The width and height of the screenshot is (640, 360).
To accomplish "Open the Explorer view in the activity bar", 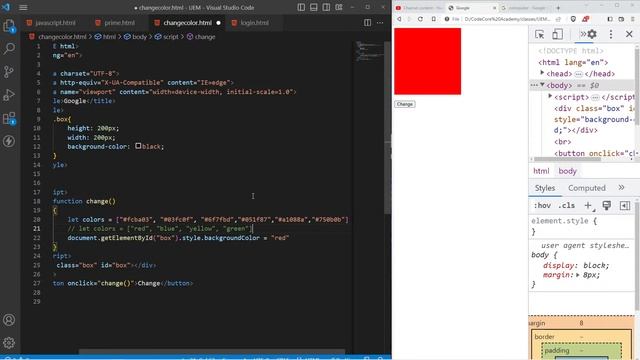I will pos(9,26).
